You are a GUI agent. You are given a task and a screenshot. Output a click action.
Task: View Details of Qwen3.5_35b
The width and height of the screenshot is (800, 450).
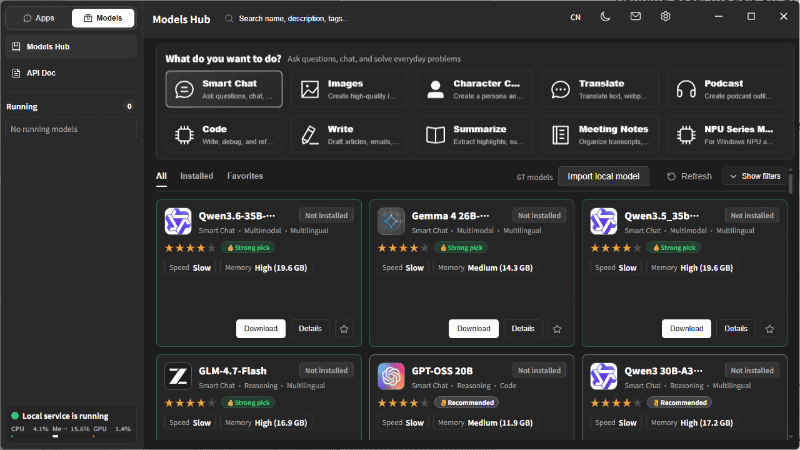click(x=736, y=329)
